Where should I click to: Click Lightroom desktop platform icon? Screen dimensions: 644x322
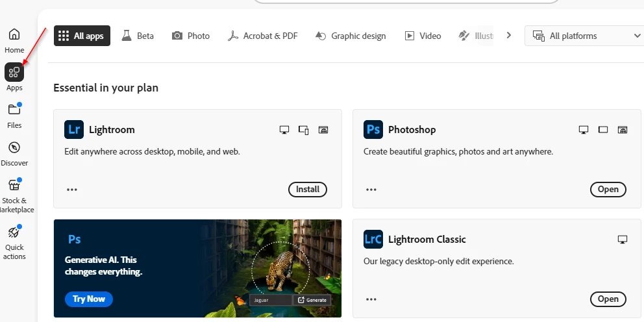(x=284, y=130)
